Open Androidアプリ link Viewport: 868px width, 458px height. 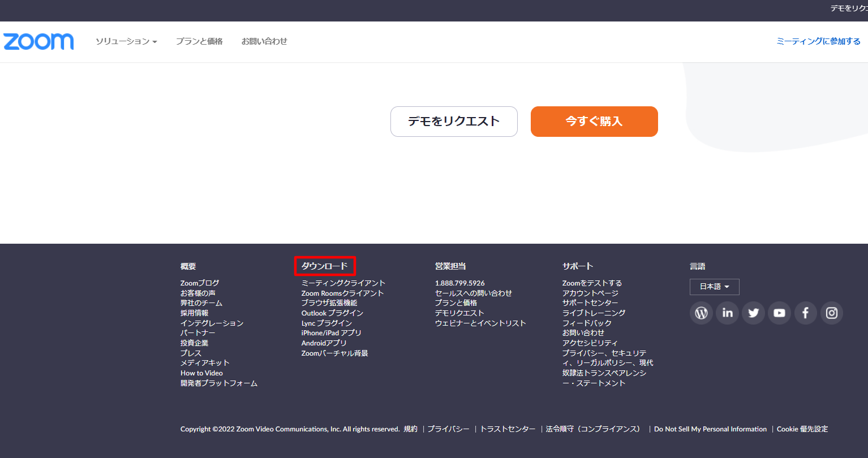coord(324,343)
